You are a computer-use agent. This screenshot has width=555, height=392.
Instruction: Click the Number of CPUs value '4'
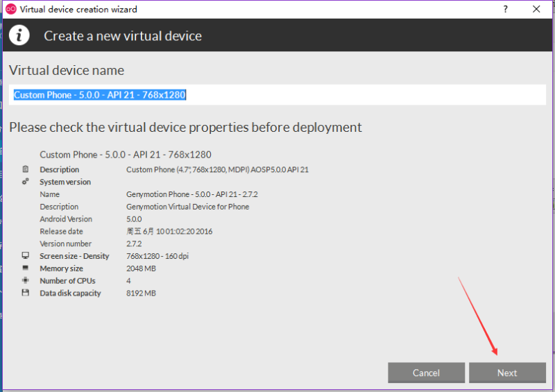(128, 281)
